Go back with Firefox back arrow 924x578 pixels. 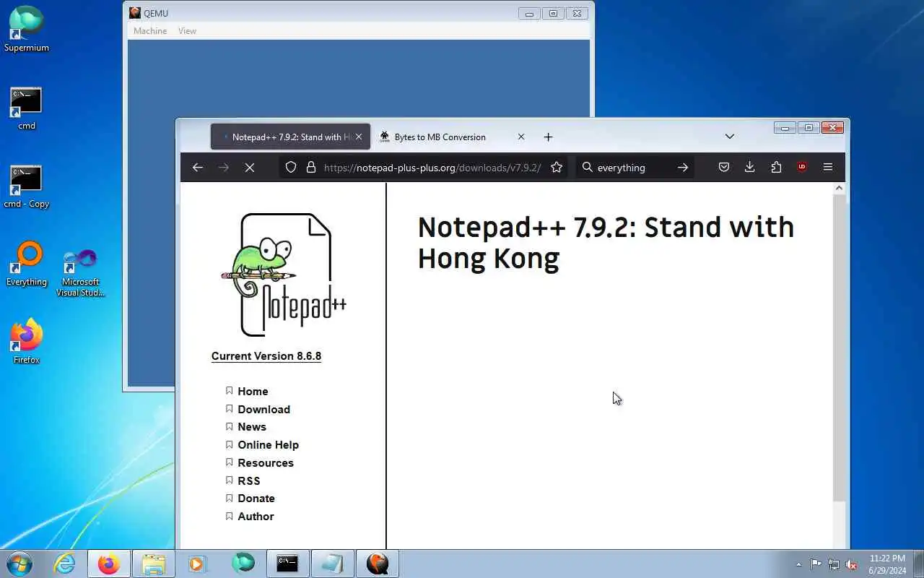pyautogui.click(x=198, y=167)
